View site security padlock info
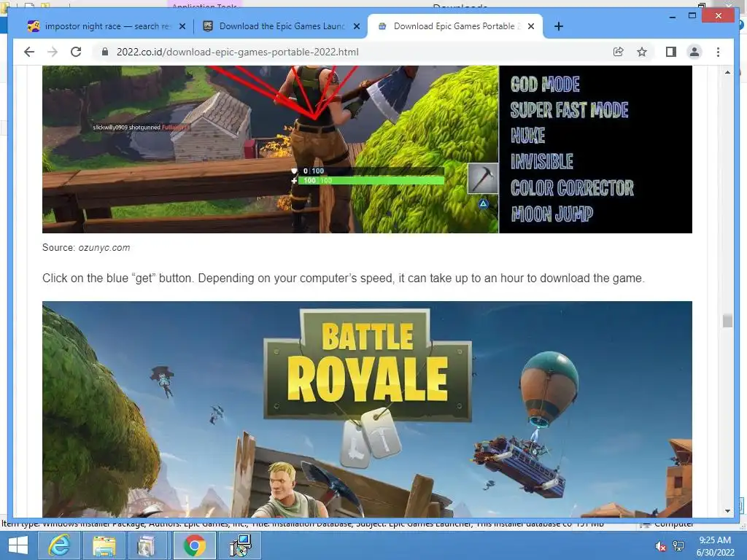The width and height of the screenshot is (747, 560). coord(105,52)
